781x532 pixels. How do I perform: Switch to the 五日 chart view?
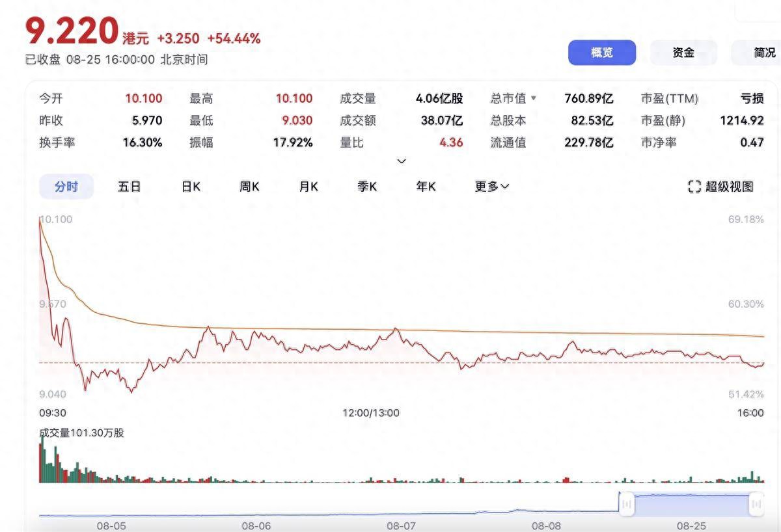point(129,187)
